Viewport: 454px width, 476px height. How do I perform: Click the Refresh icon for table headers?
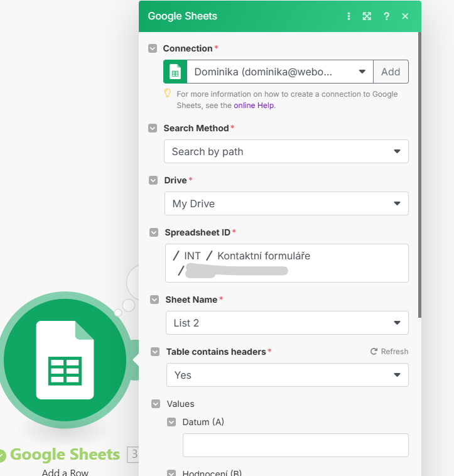click(x=374, y=351)
